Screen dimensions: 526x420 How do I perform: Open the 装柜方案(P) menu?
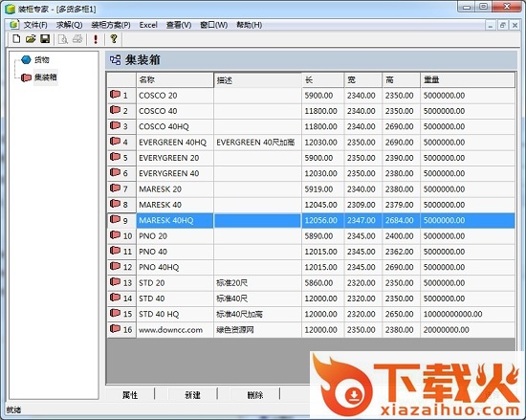coord(111,25)
